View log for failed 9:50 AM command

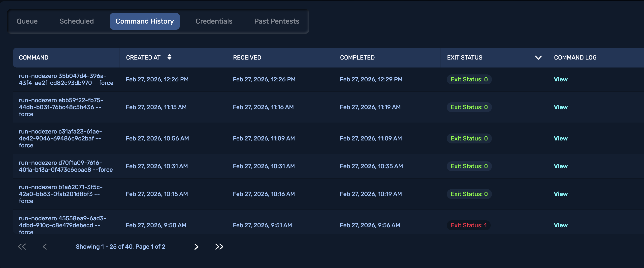(x=560, y=225)
